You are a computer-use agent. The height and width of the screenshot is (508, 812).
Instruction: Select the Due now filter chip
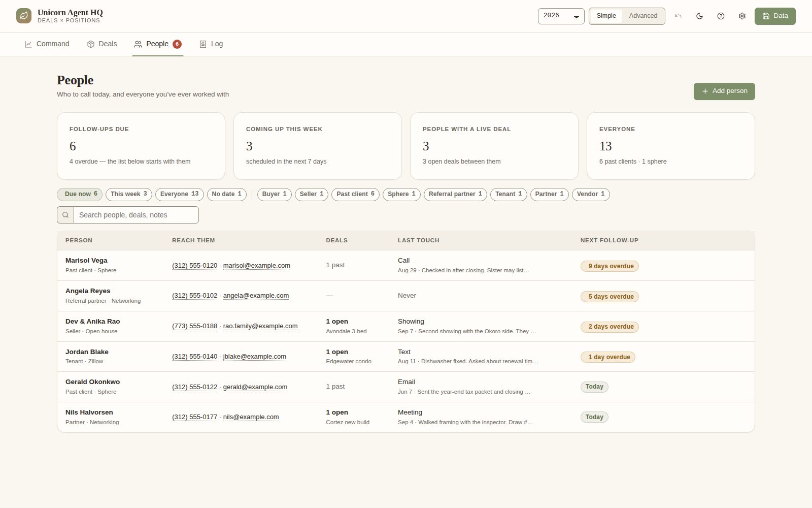80,194
